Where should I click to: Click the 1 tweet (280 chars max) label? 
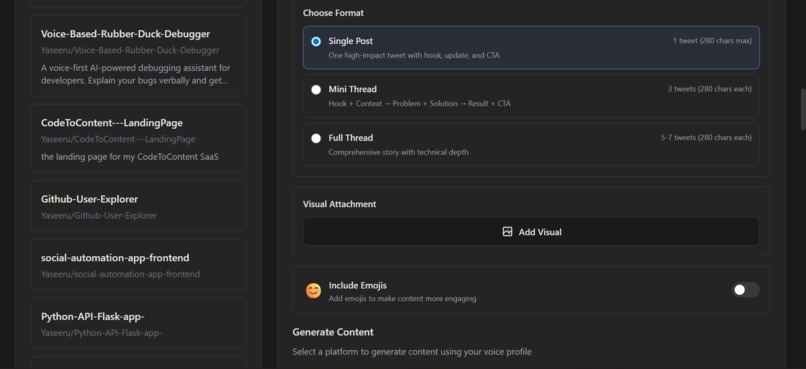coord(712,41)
